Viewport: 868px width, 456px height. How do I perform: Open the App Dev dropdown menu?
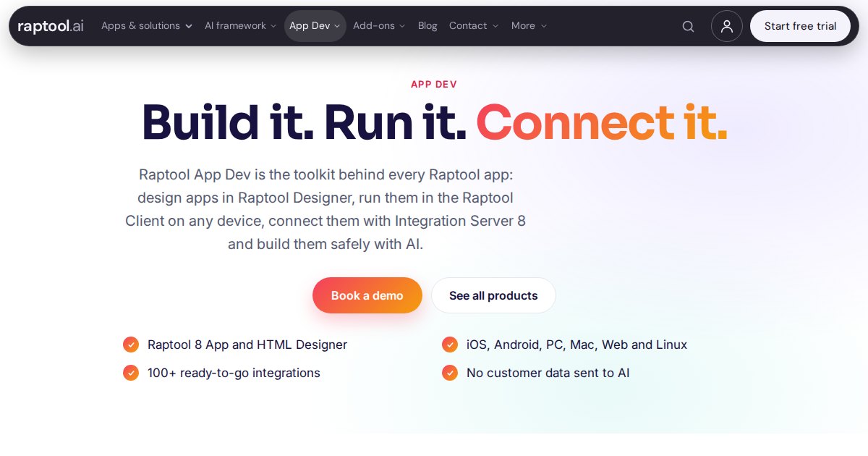(315, 26)
